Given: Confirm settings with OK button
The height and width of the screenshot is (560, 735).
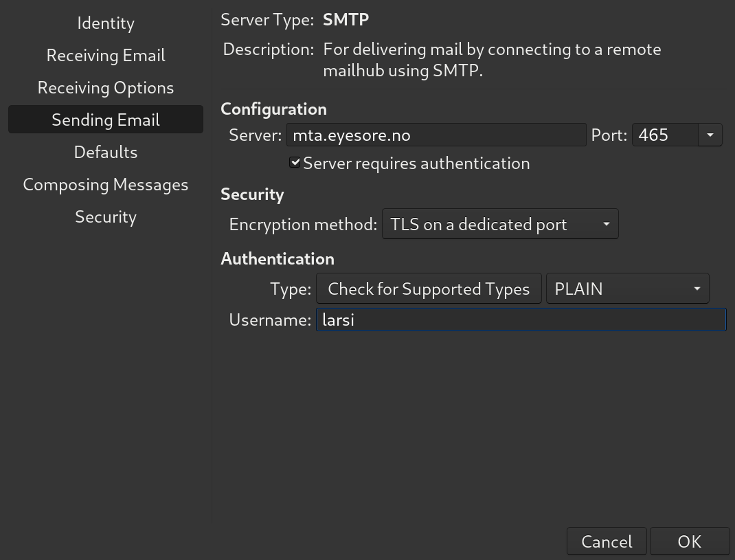Looking at the screenshot, I should [x=690, y=541].
